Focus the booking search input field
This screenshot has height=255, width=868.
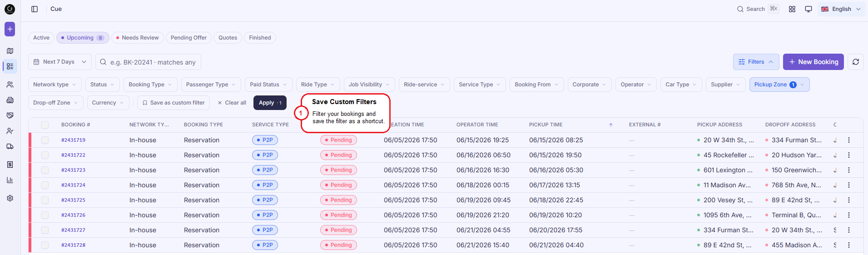(x=148, y=62)
